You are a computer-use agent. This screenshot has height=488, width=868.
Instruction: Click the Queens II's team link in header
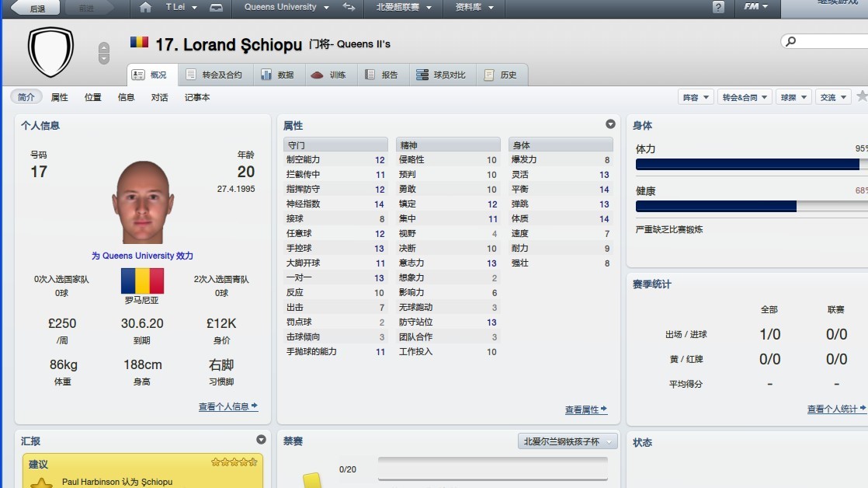coord(363,44)
